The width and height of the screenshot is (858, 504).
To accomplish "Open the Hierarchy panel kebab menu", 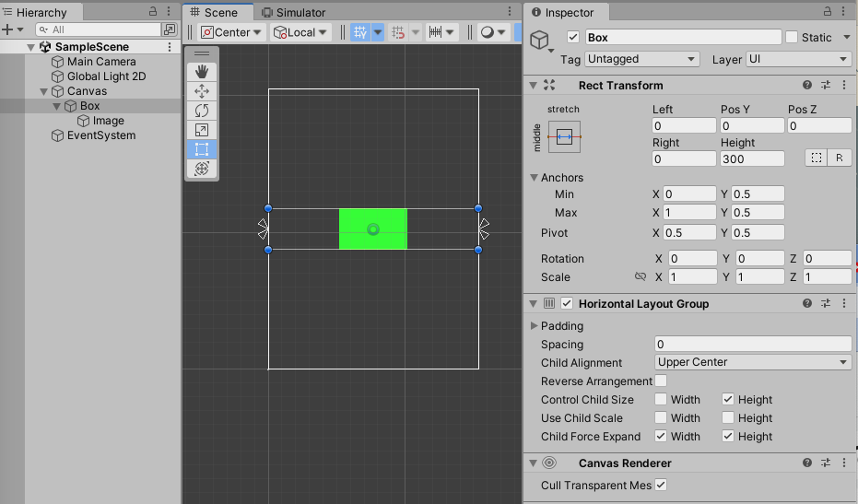I will pos(169,11).
